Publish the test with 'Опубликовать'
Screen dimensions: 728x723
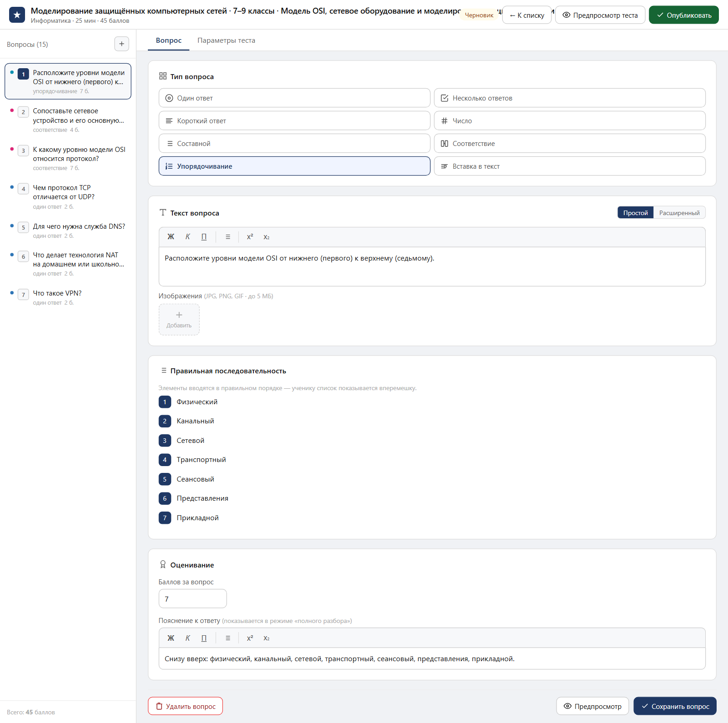[684, 15]
